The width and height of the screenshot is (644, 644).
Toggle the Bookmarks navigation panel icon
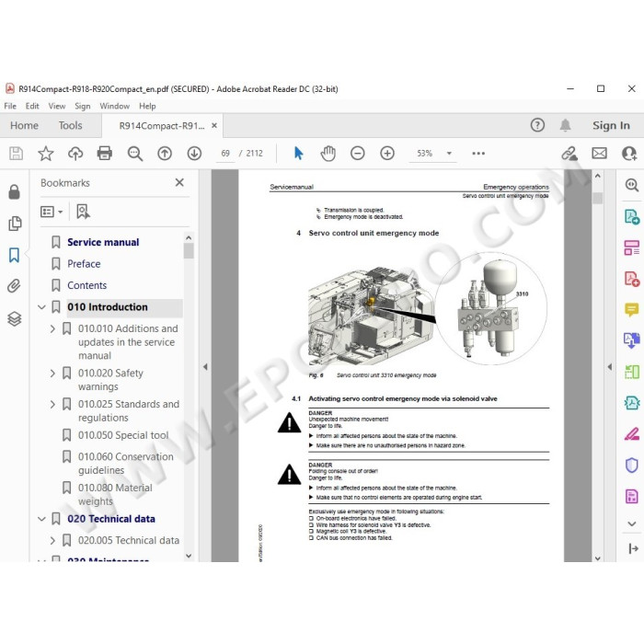point(14,255)
